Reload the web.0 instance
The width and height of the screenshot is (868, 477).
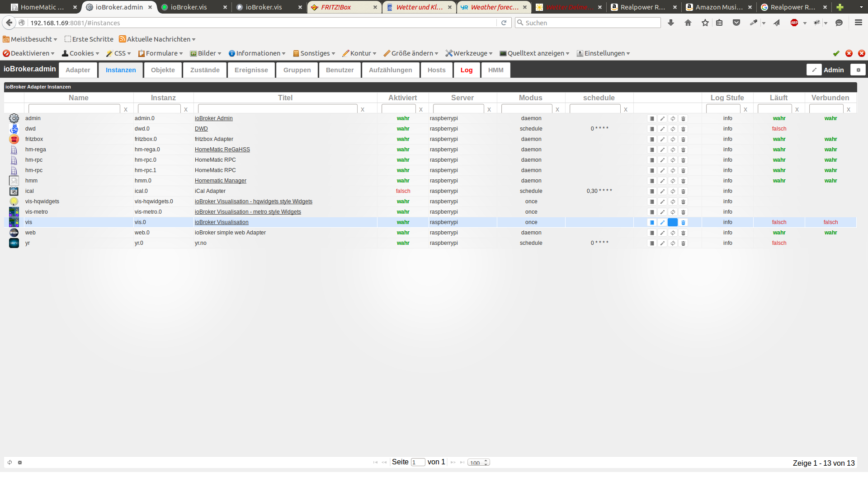coord(673,233)
